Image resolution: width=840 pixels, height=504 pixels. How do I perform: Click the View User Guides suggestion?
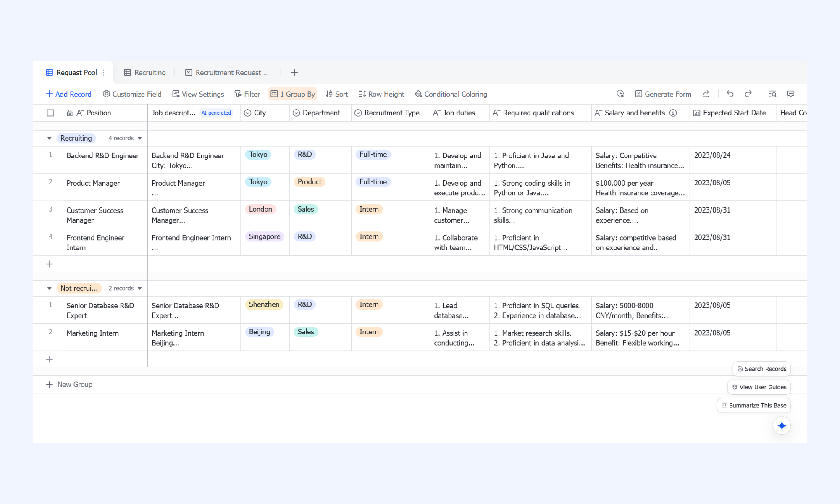pyautogui.click(x=759, y=387)
